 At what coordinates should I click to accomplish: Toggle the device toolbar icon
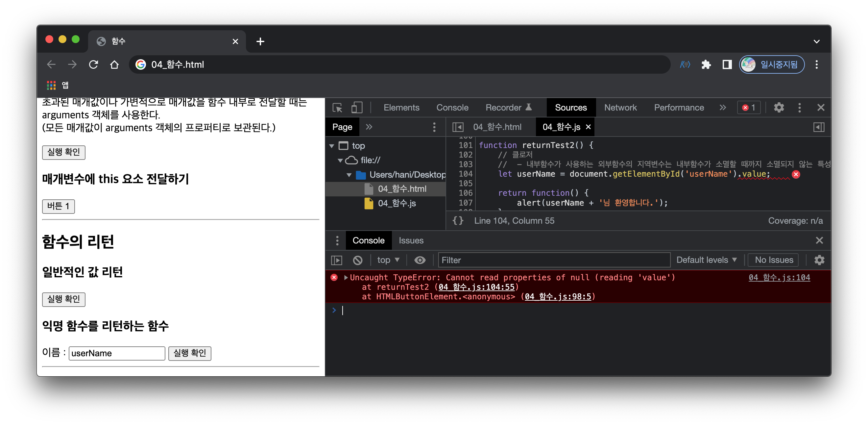click(356, 108)
